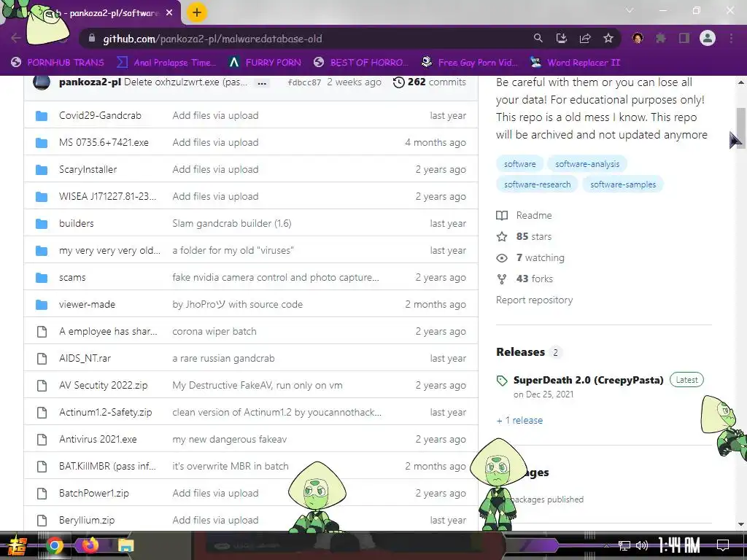747x560 pixels.
Task: Click the share page icon in the address bar
Action: 585,38
